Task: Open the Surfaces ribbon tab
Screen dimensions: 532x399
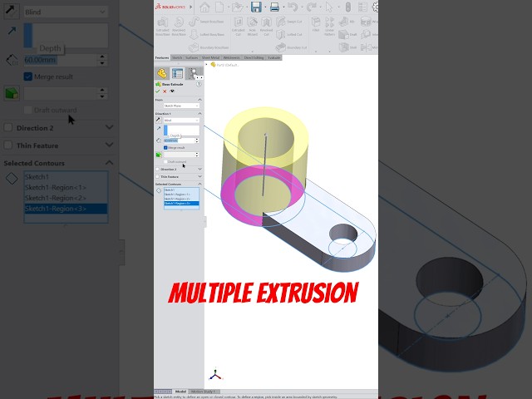Action: (192, 57)
